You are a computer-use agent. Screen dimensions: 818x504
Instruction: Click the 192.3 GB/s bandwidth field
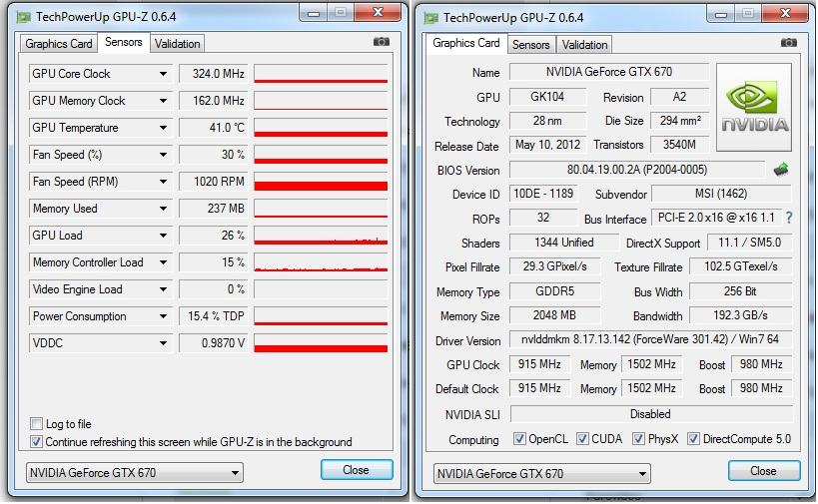(741, 315)
